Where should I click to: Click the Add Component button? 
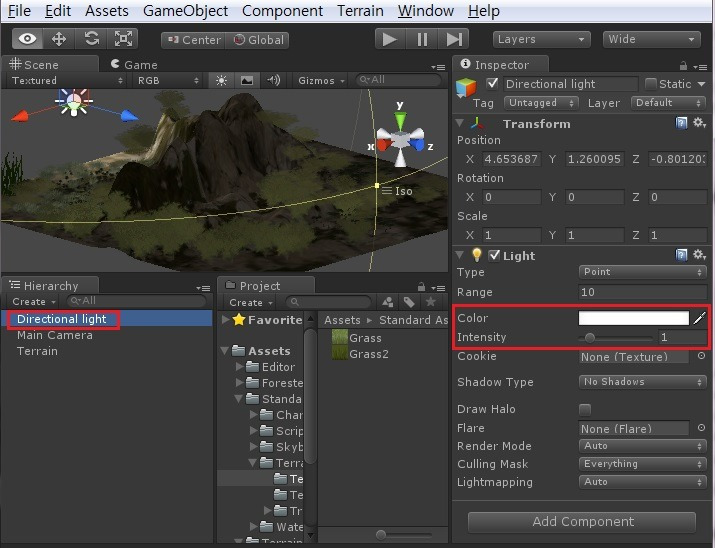click(582, 522)
